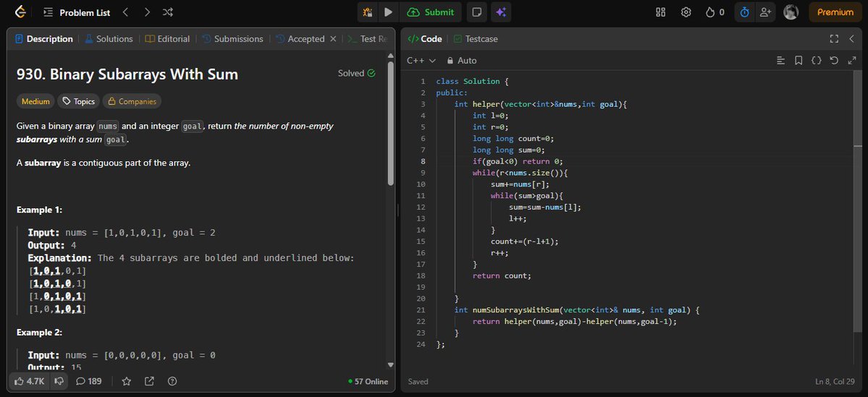Switch to the Submissions tab
Image resolution: width=868 pixels, height=397 pixels.
coord(232,39)
